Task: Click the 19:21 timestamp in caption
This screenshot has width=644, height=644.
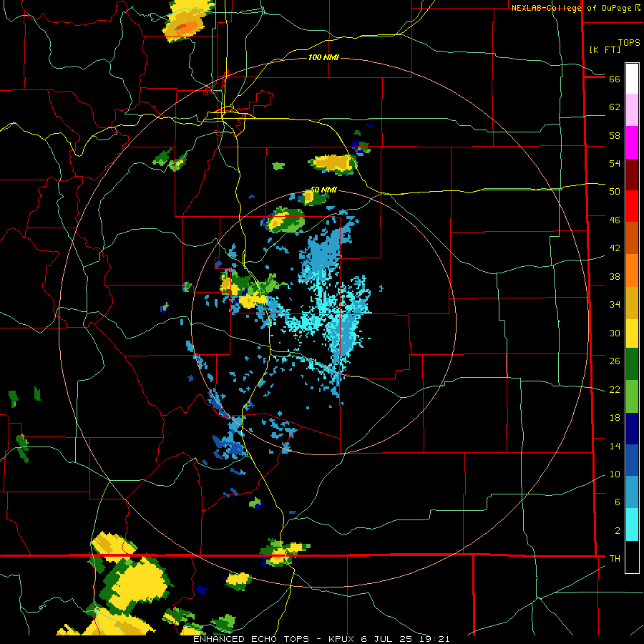Action: [x=434, y=639]
